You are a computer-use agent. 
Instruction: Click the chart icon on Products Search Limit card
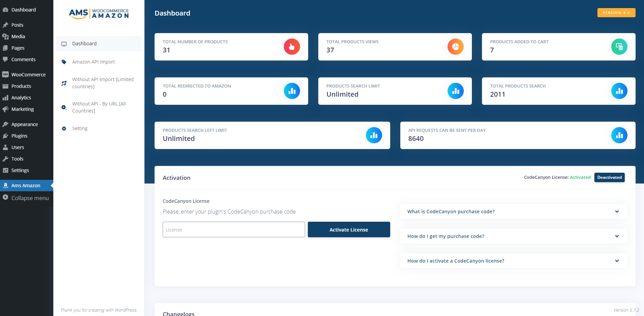(x=456, y=91)
